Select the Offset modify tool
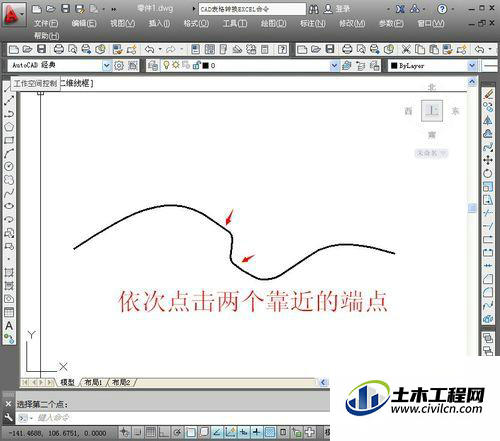The image size is (500, 441). tap(488, 134)
